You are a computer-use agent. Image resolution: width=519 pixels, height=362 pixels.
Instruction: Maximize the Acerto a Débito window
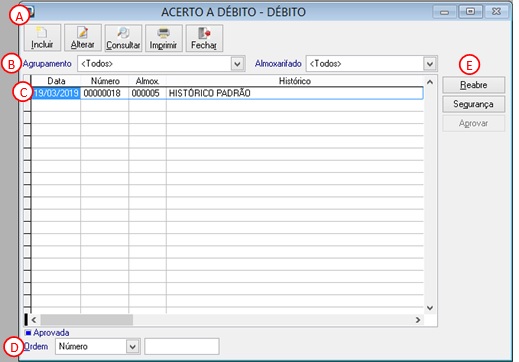470,12
